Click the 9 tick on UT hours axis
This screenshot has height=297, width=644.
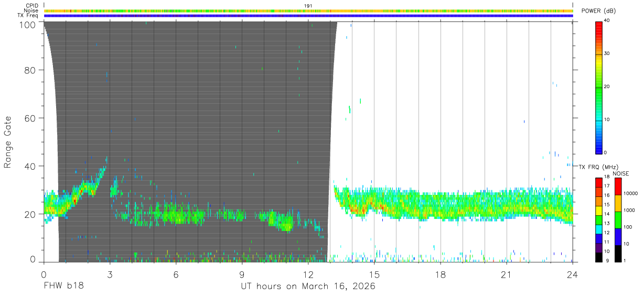pyautogui.click(x=242, y=274)
